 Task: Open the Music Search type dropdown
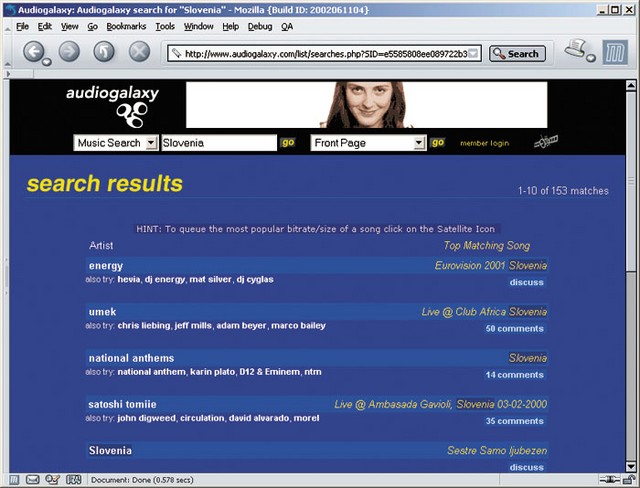tap(151, 143)
